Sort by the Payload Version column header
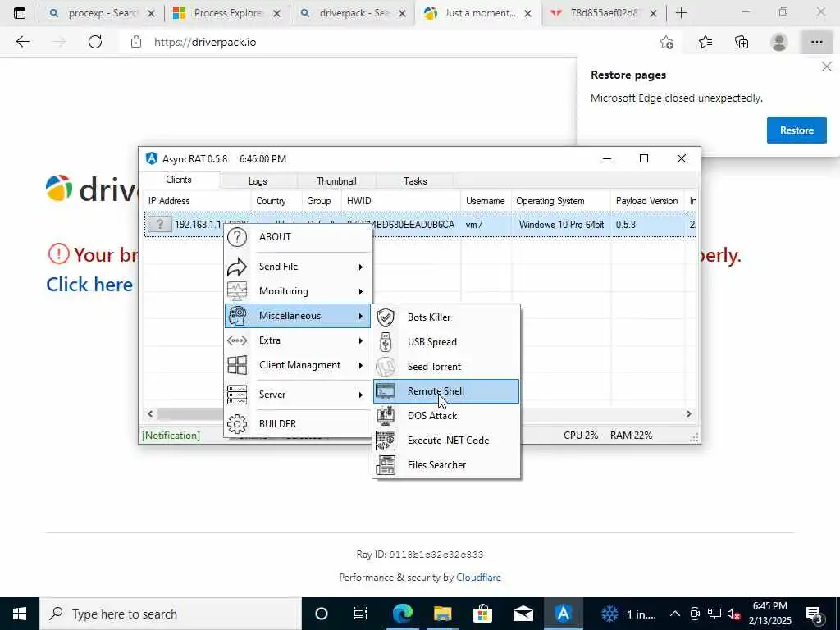Image resolution: width=840 pixels, height=630 pixels. tap(647, 201)
